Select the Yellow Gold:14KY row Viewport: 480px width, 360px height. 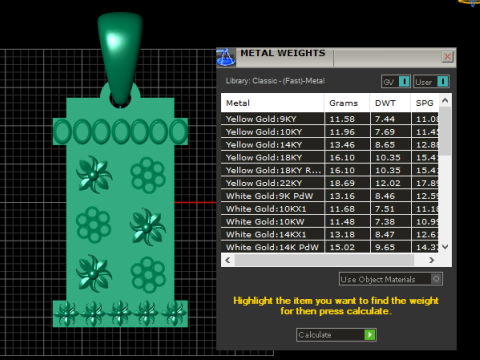click(330, 145)
